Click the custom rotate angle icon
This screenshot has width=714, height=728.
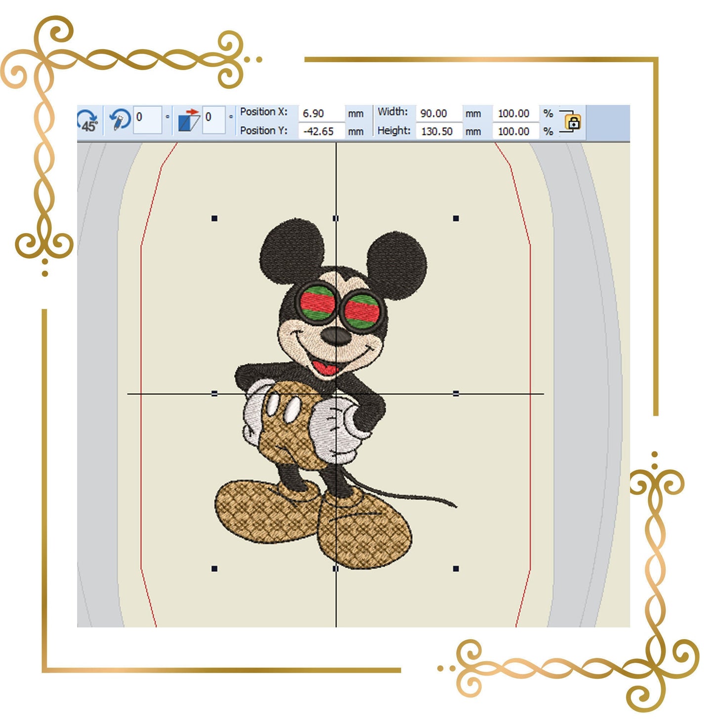[x=120, y=120]
